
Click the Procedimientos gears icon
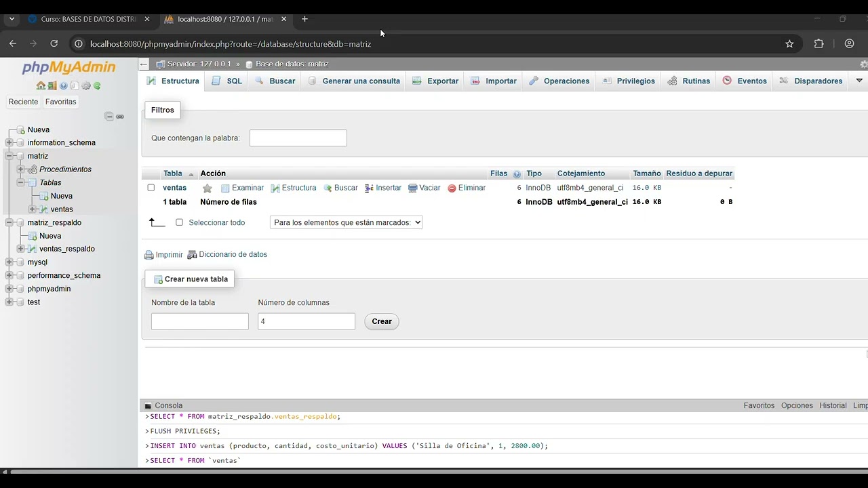click(x=33, y=169)
